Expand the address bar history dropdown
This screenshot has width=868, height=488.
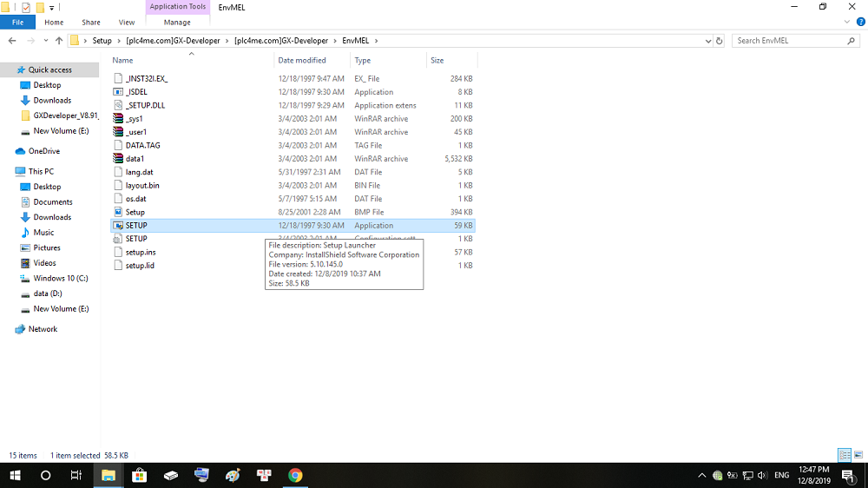[x=708, y=41]
